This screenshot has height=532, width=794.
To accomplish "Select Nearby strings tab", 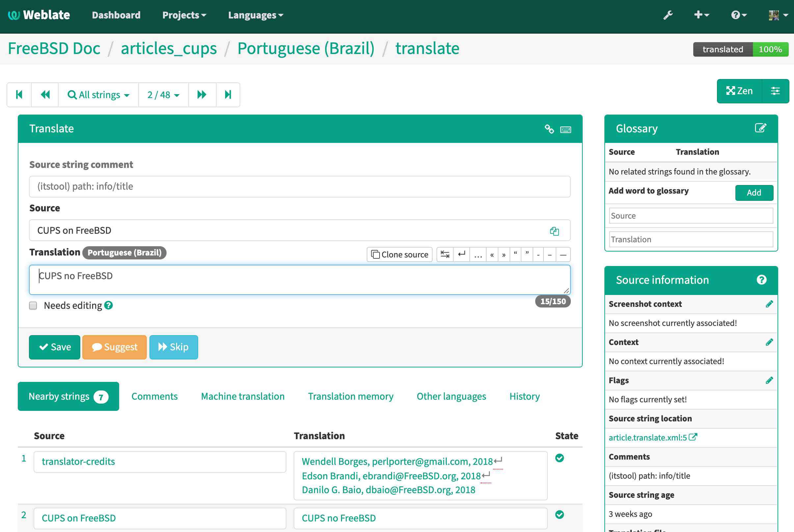I will coord(68,396).
